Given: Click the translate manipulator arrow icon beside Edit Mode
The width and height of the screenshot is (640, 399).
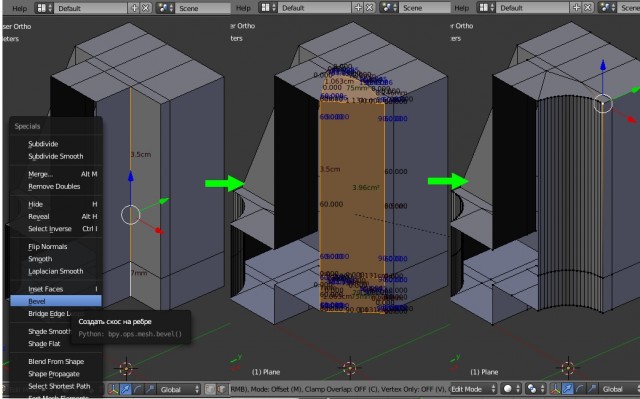Looking at the screenshot, I should 567,389.
